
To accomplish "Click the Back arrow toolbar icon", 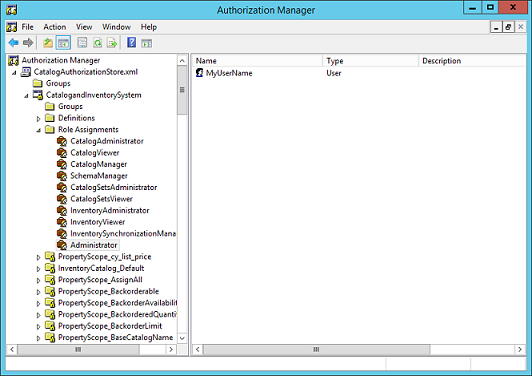I will pos(14,43).
